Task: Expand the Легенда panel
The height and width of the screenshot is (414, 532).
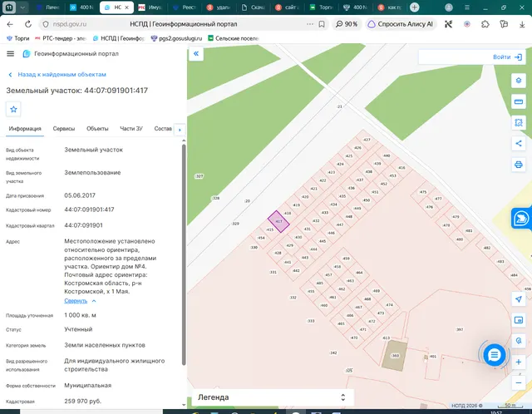Action: [273, 397]
